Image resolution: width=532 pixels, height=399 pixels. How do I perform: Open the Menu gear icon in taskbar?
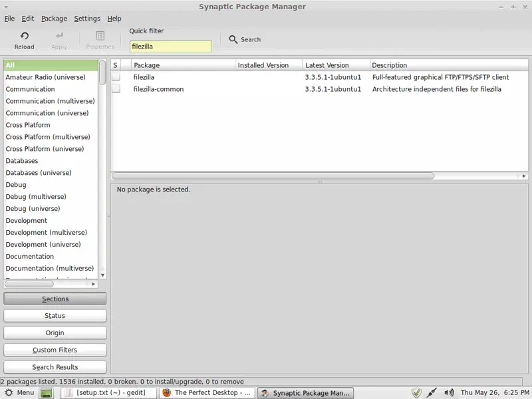9,392
